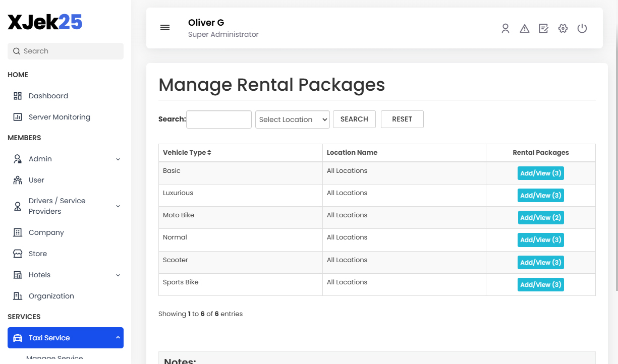Viewport: 618px width, 364px height.
Task: Click the profile icon in the header
Action: tap(505, 28)
